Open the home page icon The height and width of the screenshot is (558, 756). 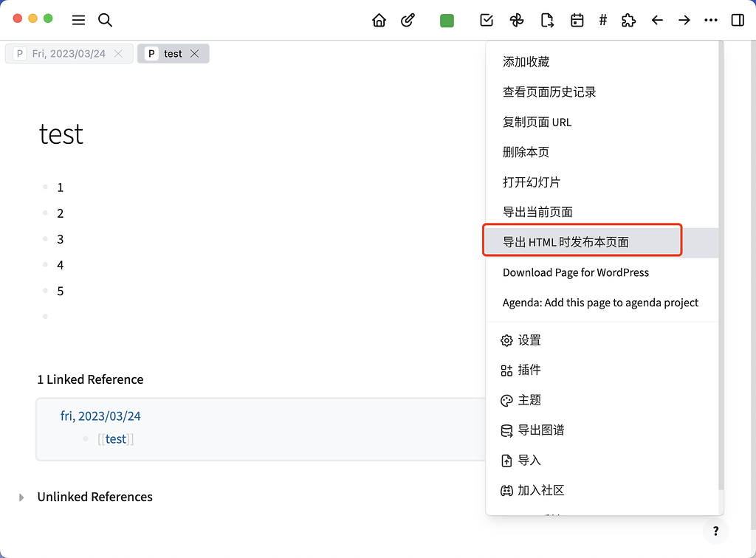pos(379,20)
